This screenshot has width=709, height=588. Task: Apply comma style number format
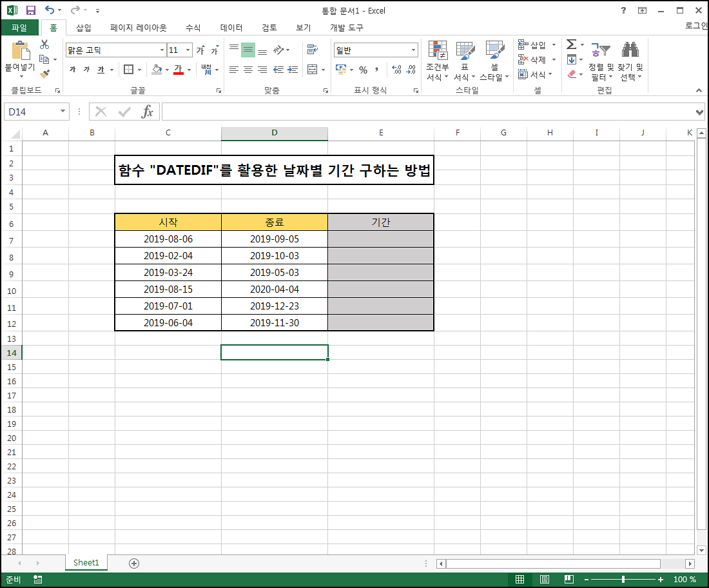click(x=376, y=70)
